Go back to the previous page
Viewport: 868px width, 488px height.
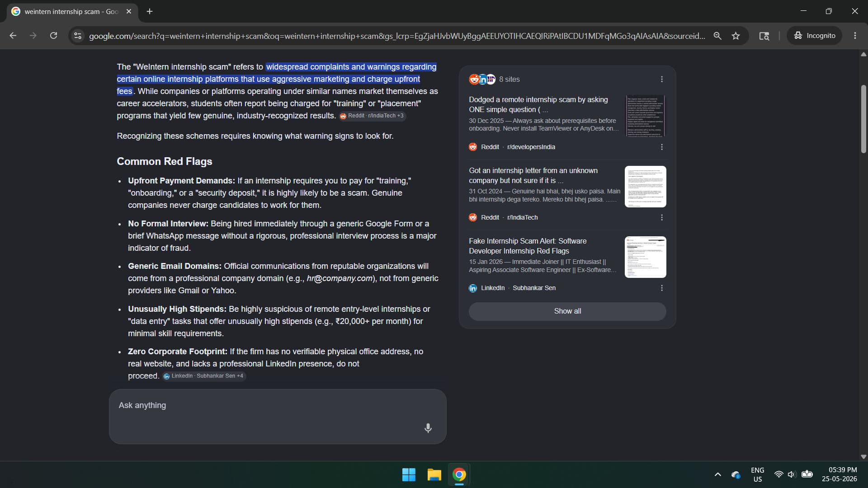(13, 36)
